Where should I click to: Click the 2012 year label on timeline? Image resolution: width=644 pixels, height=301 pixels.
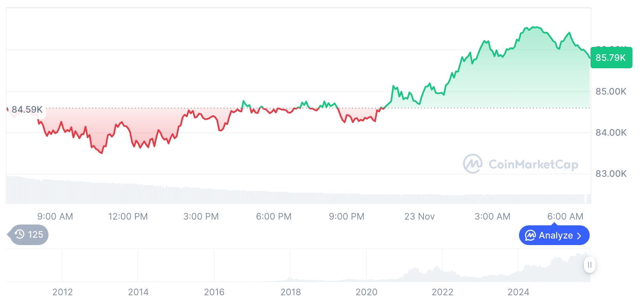[x=63, y=292]
